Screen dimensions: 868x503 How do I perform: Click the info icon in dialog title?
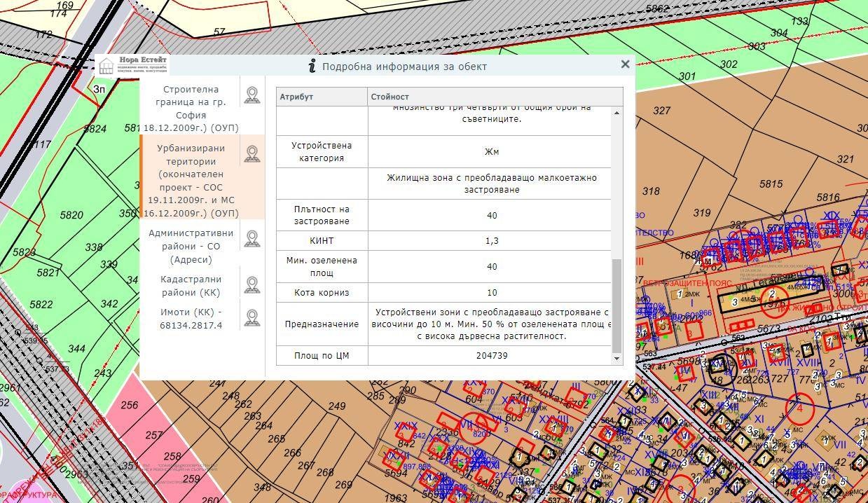click(312, 67)
